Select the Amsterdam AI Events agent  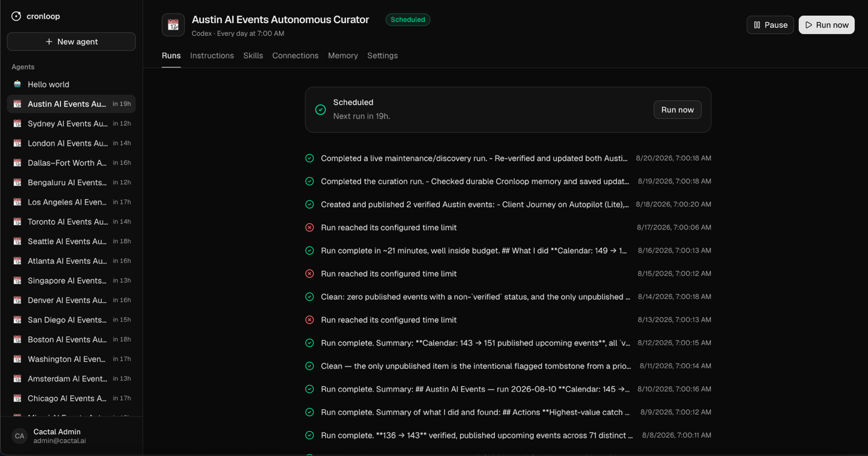click(x=71, y=379)
